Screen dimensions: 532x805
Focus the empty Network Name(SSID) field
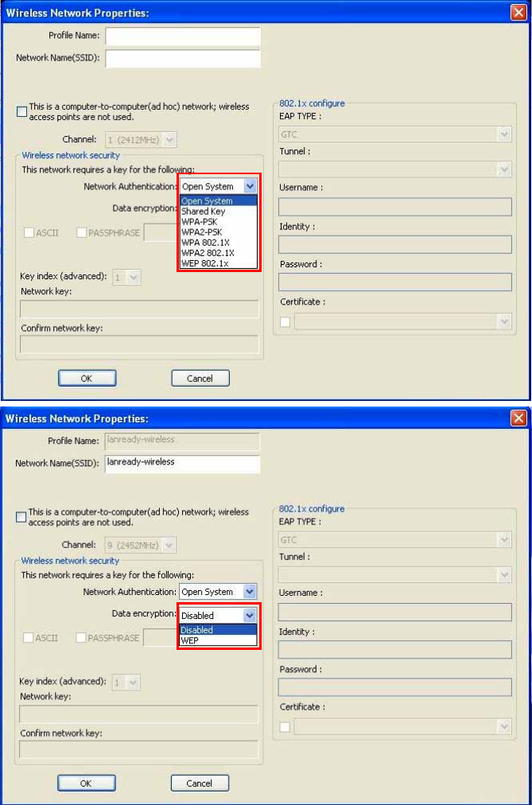(183, 58)
